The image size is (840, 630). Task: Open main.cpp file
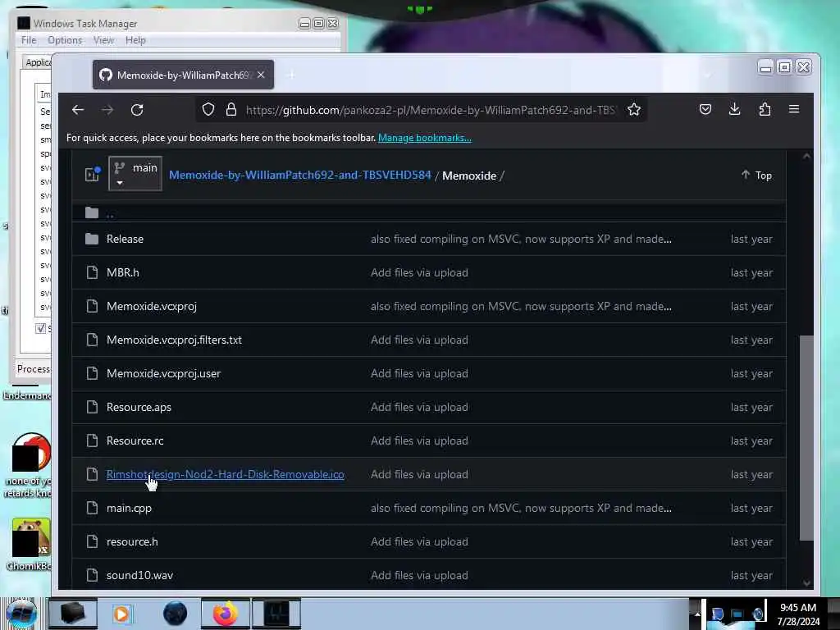click(x=129, y=509)
